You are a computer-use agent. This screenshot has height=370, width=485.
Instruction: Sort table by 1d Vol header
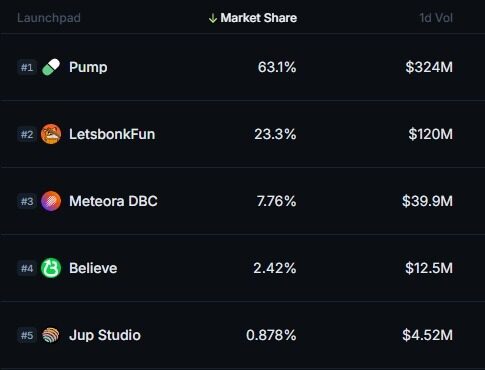click(436, 18)
